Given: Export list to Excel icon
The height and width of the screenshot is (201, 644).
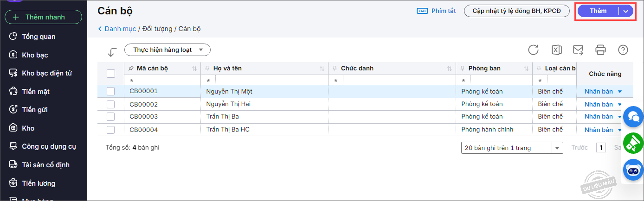Looking at the screenshot, I should tap(556, 50).
